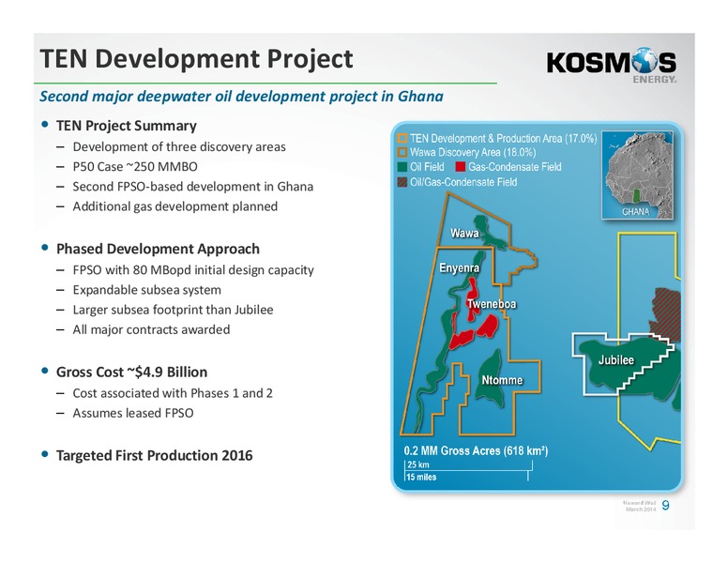Click the 'Wawa Discovery Area (18.0%)' legend text

[473, 152]
